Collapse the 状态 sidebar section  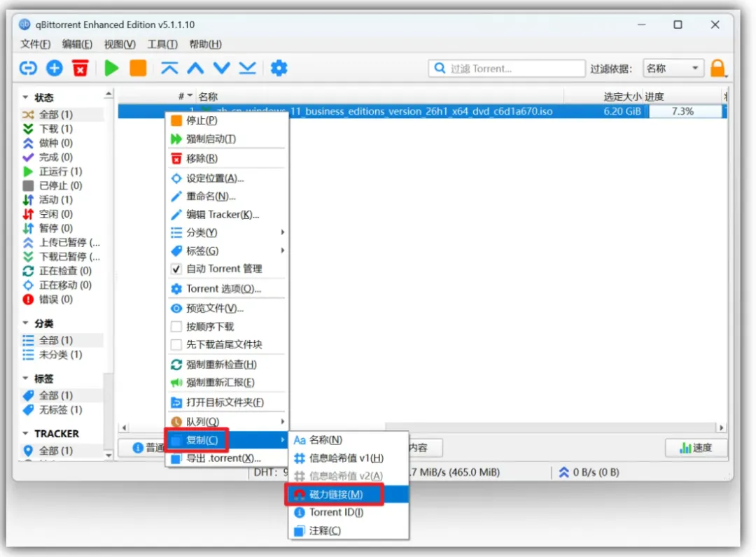(x=25, y=97)
